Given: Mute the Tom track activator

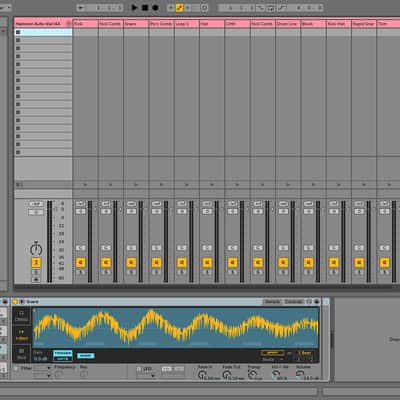Looking at the screenshot, I should pos(384,263).
